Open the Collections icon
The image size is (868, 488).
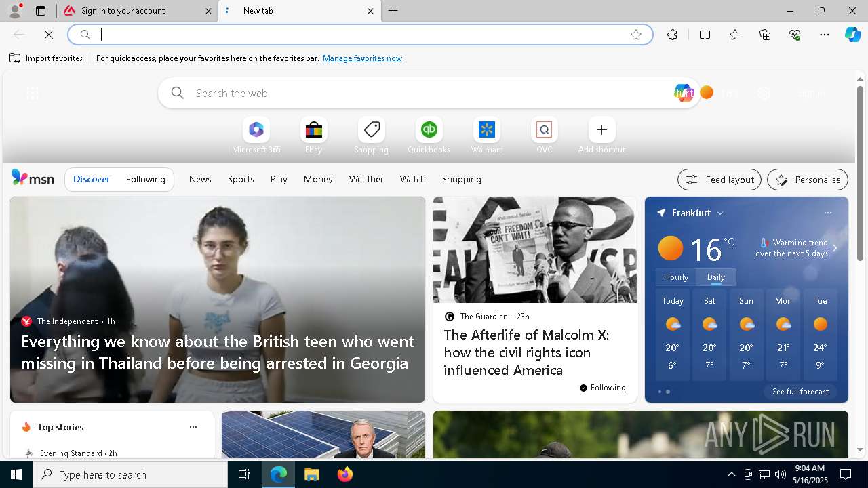pyautogui.click(x=765, y=35)
